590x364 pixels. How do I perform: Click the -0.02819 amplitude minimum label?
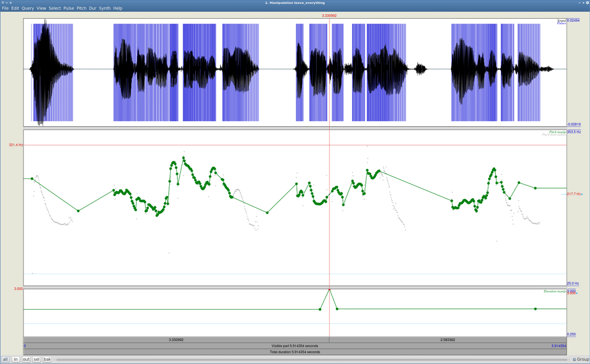(x=573, y=125)
